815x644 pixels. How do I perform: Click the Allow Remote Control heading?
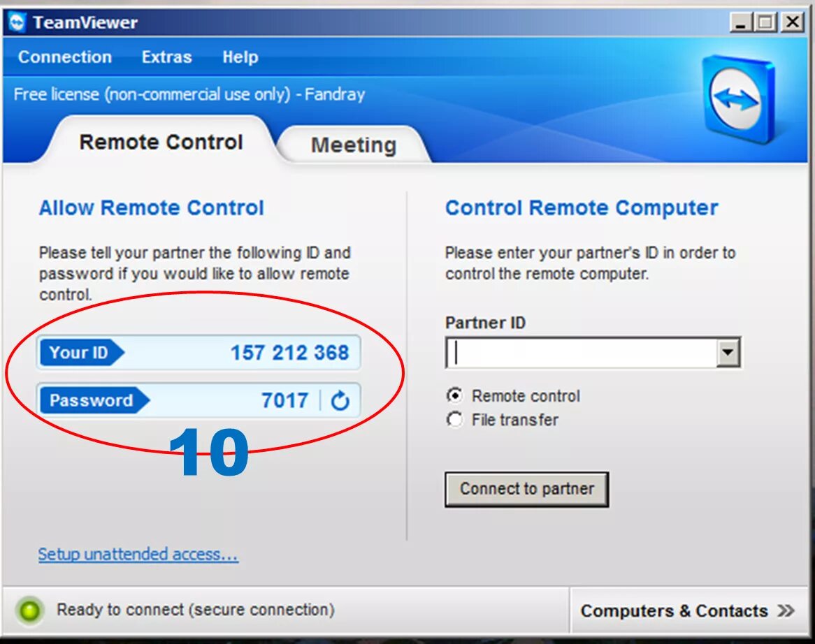tap(151, 207)
